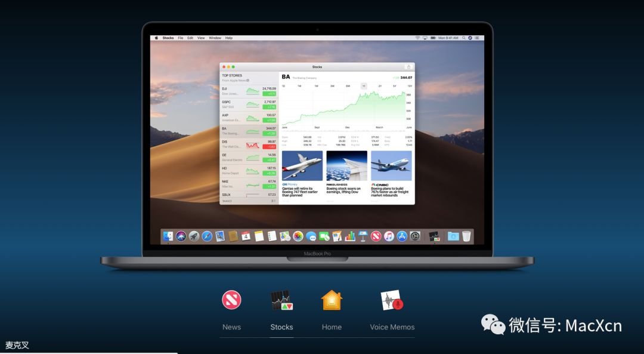This screenshot has width=644, height=354.
Task: Open Mail stamp icon in Dock
Action: 220,236
